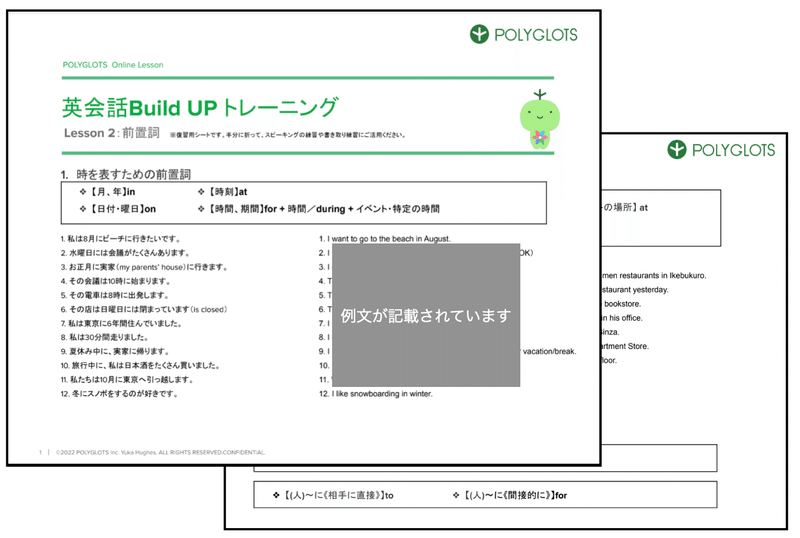This screenshot has height=538, width=800.
Task: Click the gray '例文が記載されています' overlay box
Action: (426, 315)
